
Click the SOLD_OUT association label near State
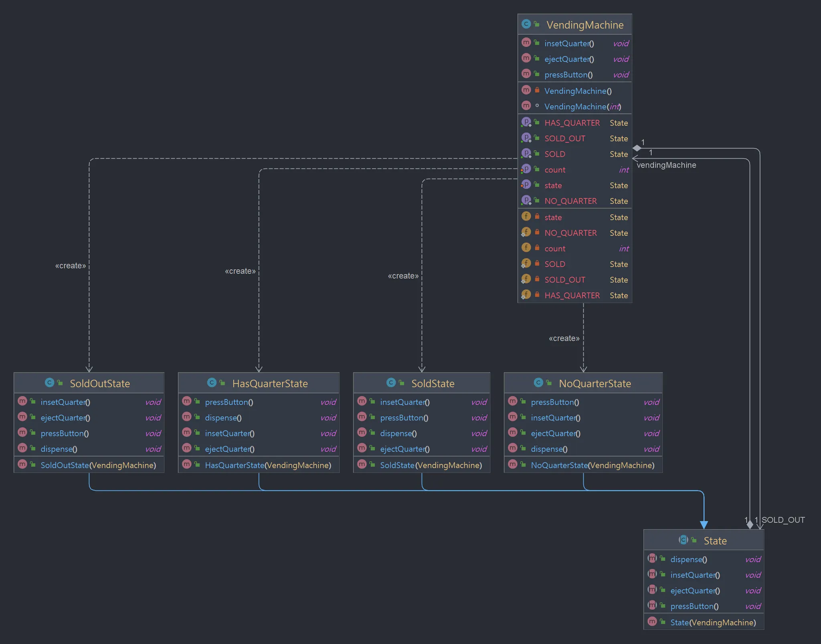pos(783,520)
